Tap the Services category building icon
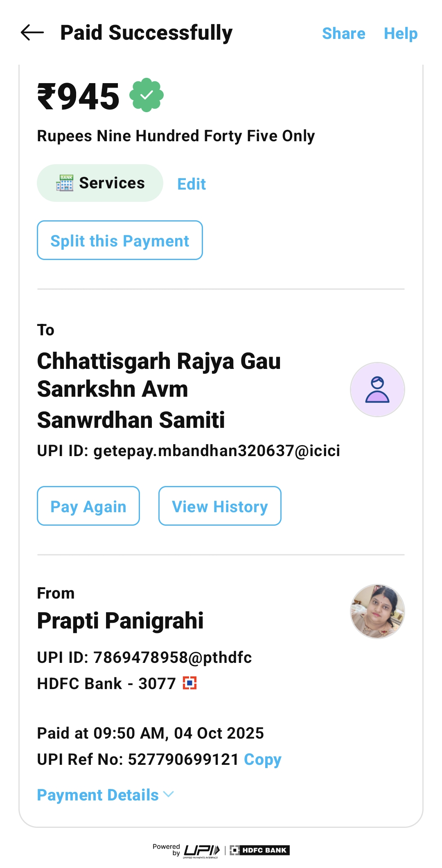The height and width of the screenshot is (868, 442). point(65,183)
